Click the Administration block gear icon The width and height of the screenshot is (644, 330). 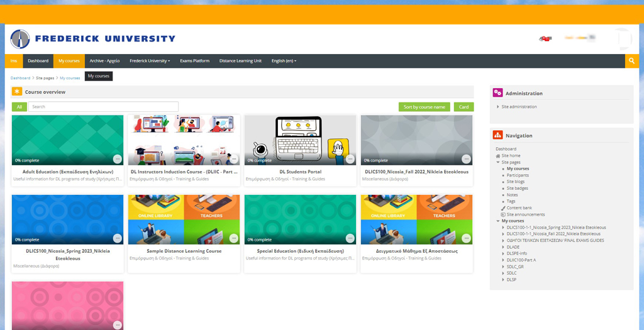pyautogui.click(x=498, y=93)
